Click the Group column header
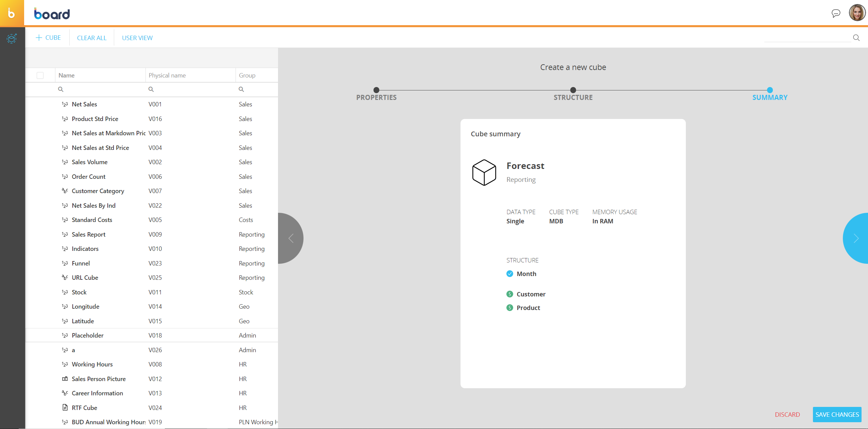The width and height of the screenshot is (868, 429). point(247,75)
